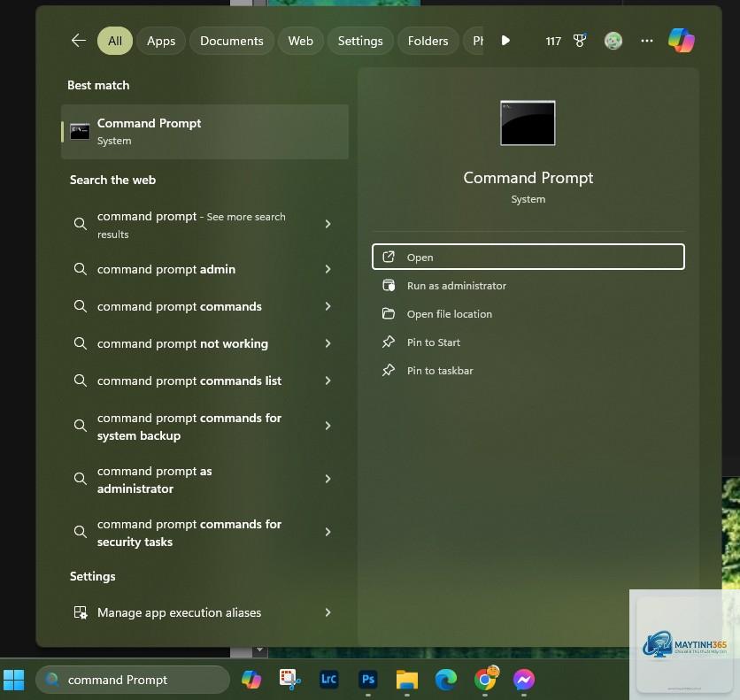
Task: Open Messenger from the taskbar
Action: pyautogui.click(x=524, y=680)
